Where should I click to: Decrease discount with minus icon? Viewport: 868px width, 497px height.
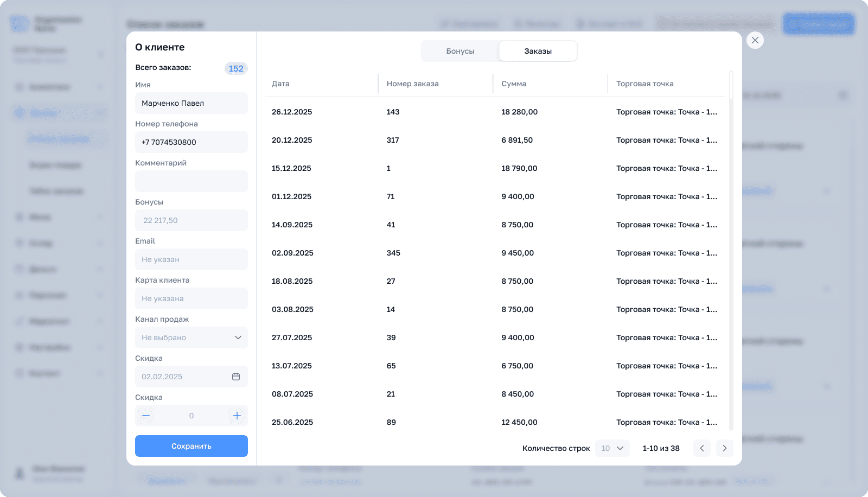146,416
